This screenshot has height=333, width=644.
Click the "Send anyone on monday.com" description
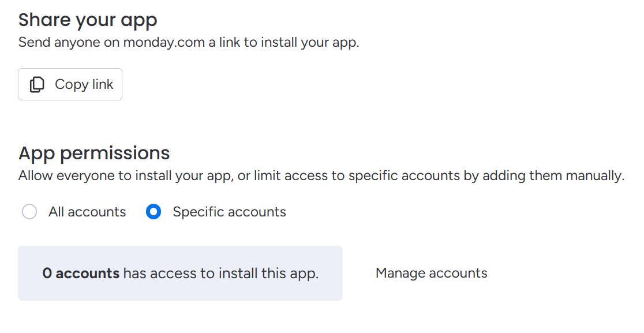[x=189, y=42]
